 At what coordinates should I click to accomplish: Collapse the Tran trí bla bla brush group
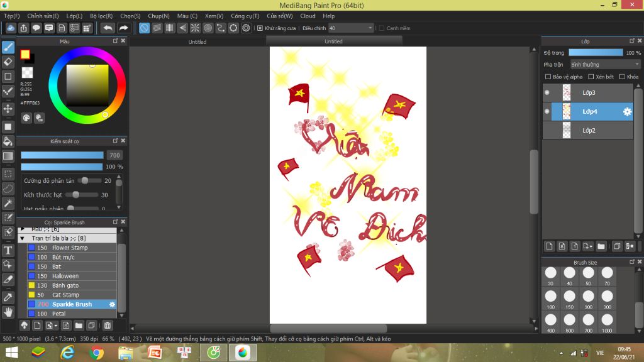click(x=22, y=238)
